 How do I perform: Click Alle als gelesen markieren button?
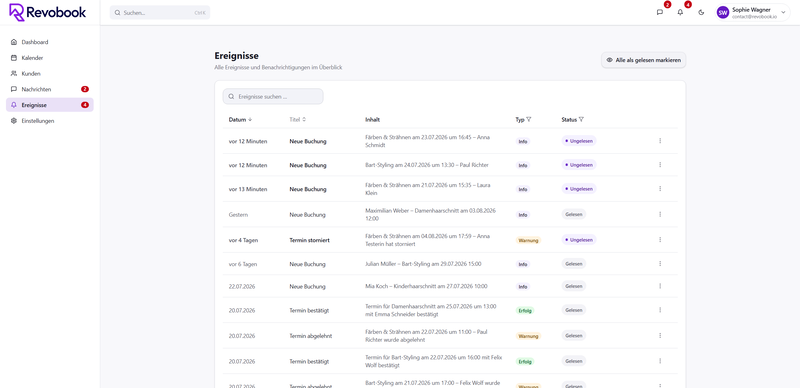pyautogui.click(x=643, y=60)
